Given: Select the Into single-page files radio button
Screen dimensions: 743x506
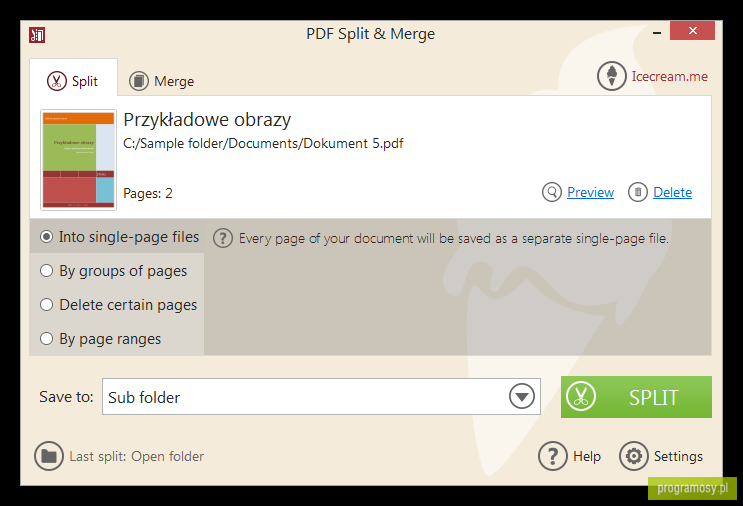Looking at the screenshot, I should click(x=46, y=236).
